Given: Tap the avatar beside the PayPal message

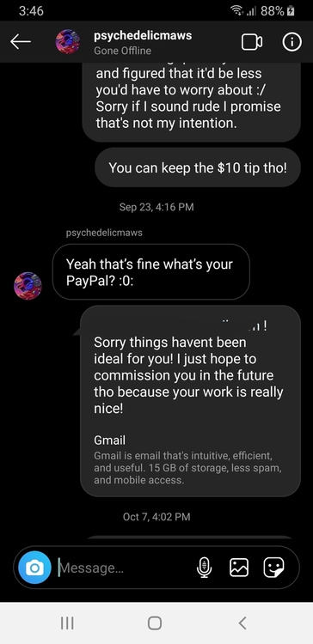Looking at the screenshot, I should [x=28, y=286].
